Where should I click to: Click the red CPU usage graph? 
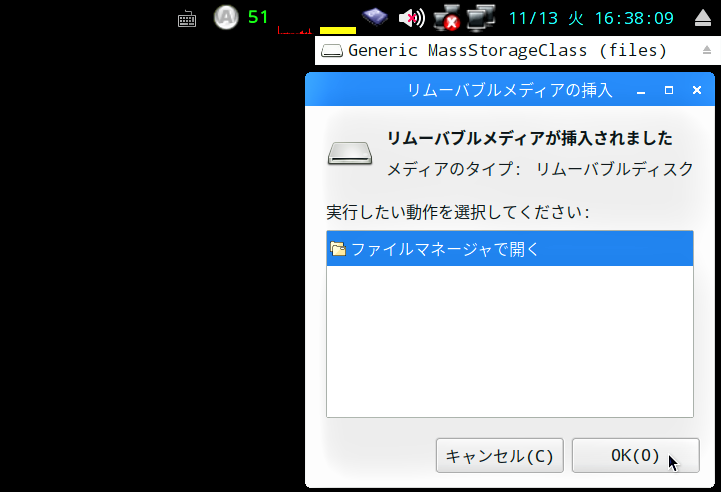click(295, 30)
